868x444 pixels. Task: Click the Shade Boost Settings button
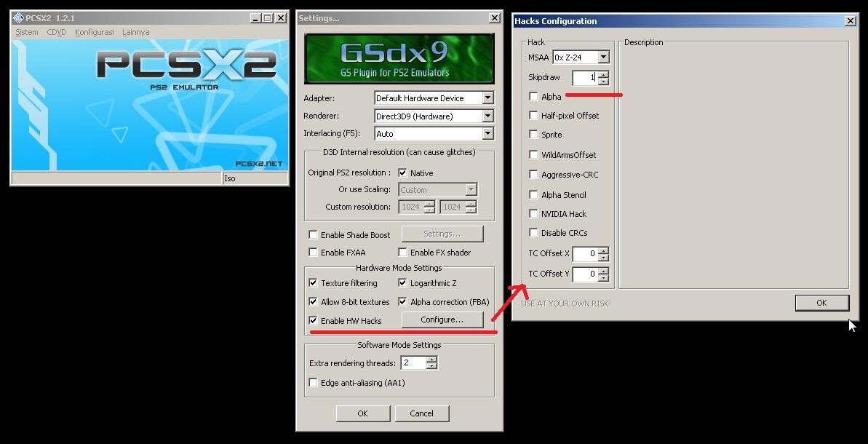click(442, 234)
